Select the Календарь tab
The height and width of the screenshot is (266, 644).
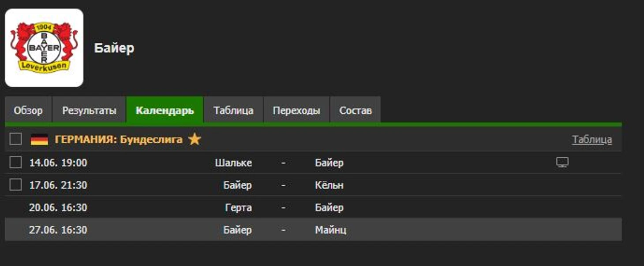tap(165, 110)
